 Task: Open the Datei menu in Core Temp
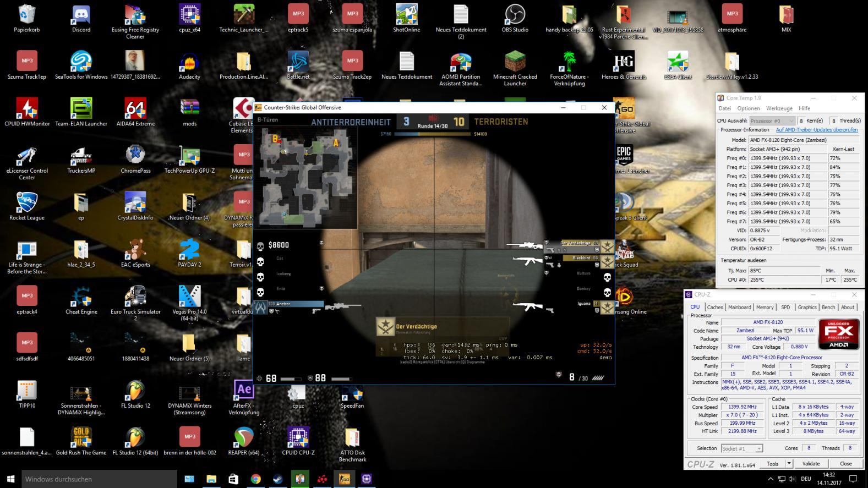coord(725,108)
